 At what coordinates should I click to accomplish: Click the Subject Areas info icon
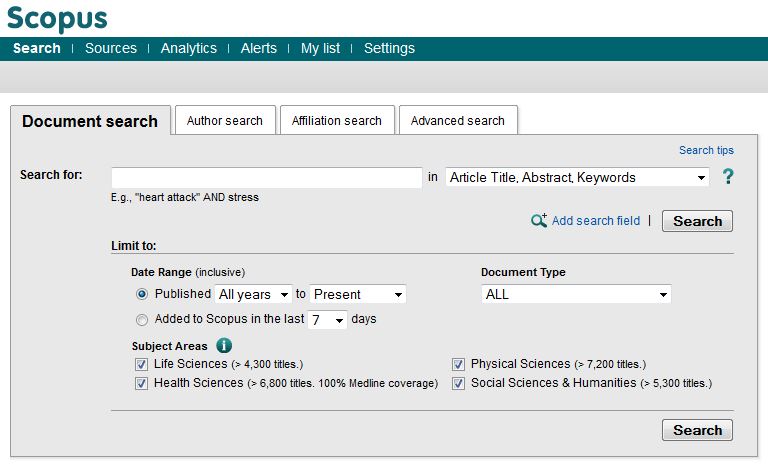click(224, 346)
